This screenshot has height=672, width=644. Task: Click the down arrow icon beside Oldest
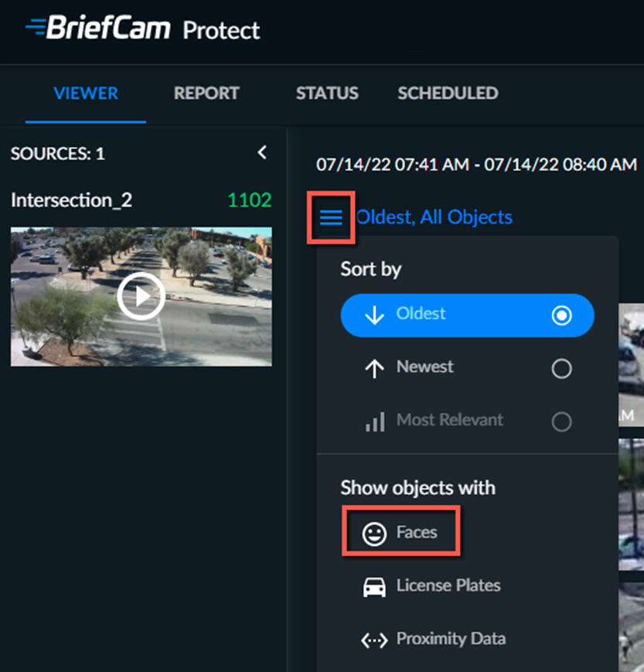(374, 316)
